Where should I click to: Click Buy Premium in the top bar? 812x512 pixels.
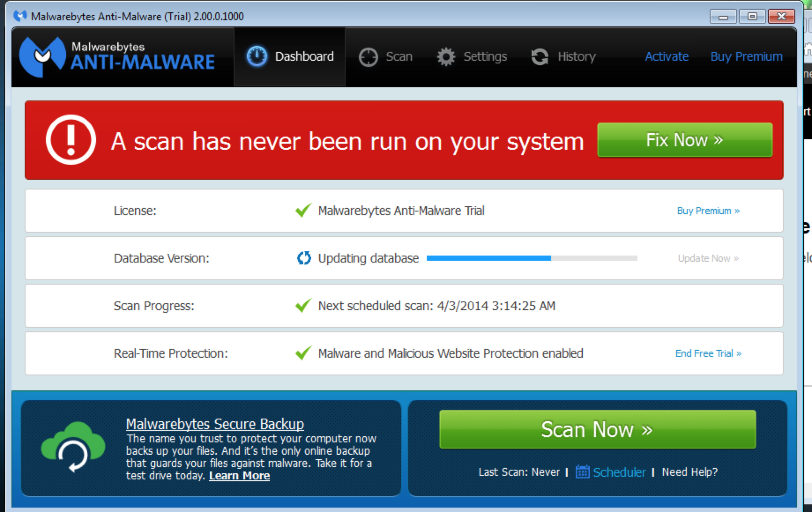tap(746, 57)
